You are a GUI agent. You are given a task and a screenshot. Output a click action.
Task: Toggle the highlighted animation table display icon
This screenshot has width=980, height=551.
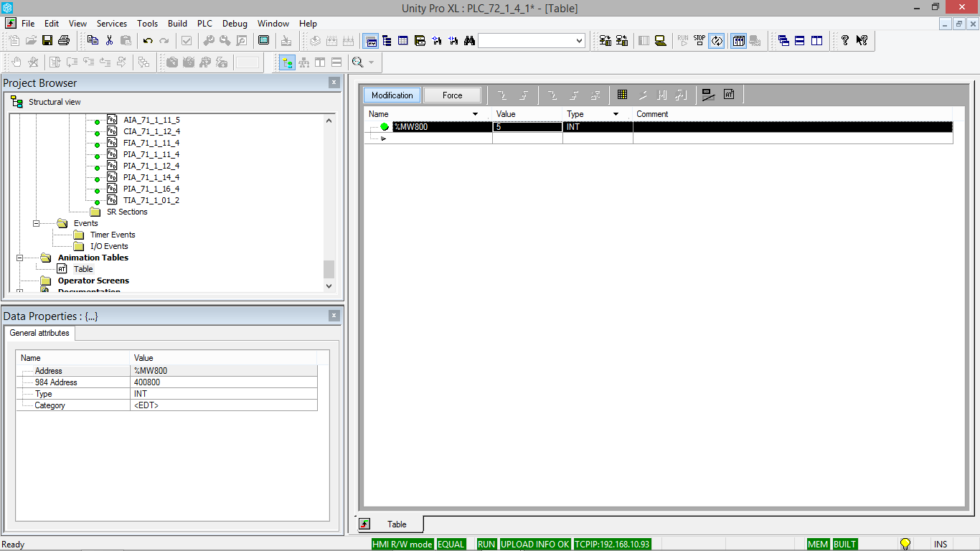(738, 41)
